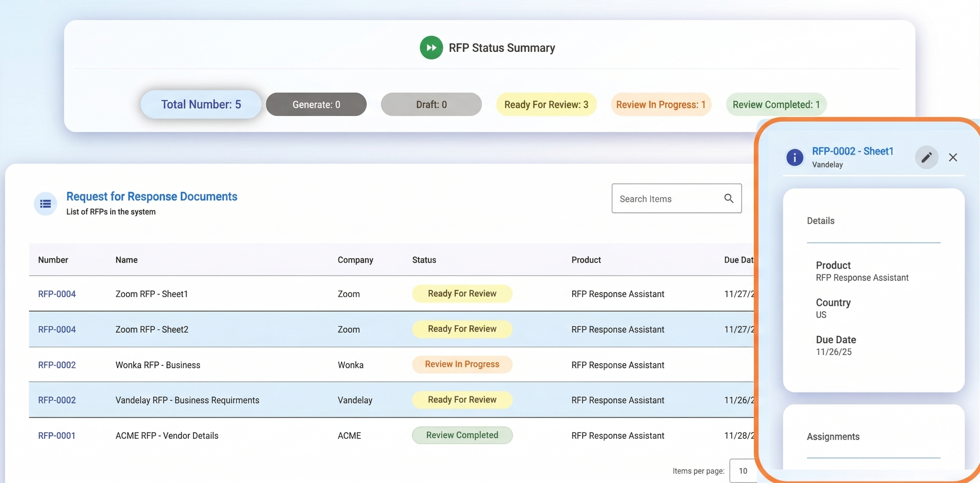Click the Review In Progress status badge
This screenshot has height=483, width=980.
462,364
